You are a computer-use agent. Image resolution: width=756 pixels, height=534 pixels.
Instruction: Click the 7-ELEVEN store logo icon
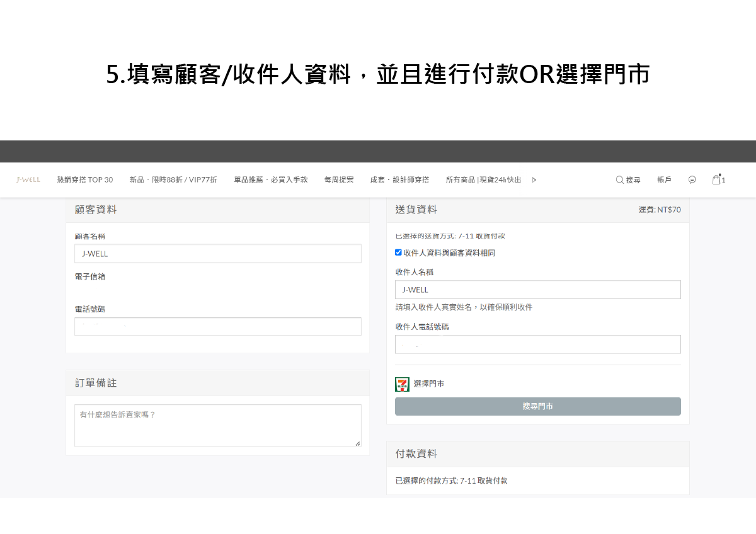[x=402, y=384]
